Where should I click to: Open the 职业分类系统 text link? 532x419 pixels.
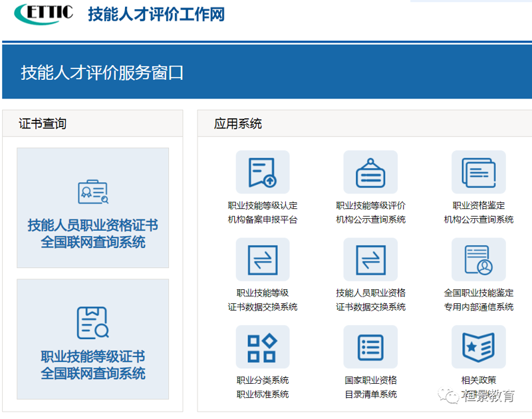click(x=263, y=380)
